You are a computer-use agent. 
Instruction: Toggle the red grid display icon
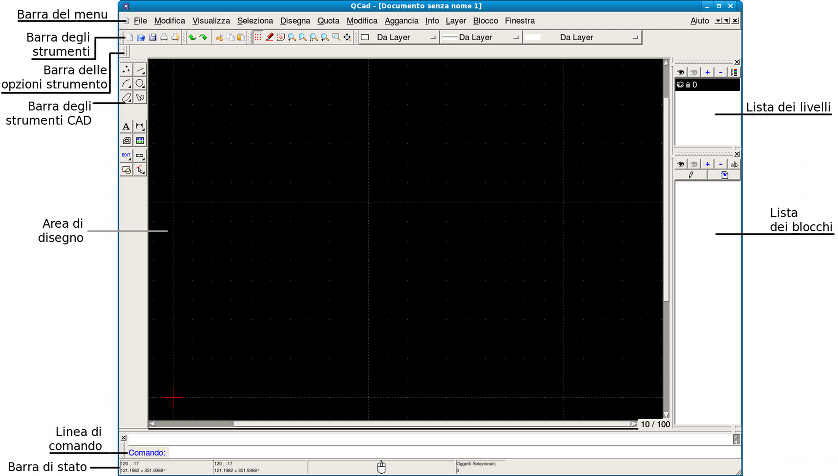click(x=258, y=37)
